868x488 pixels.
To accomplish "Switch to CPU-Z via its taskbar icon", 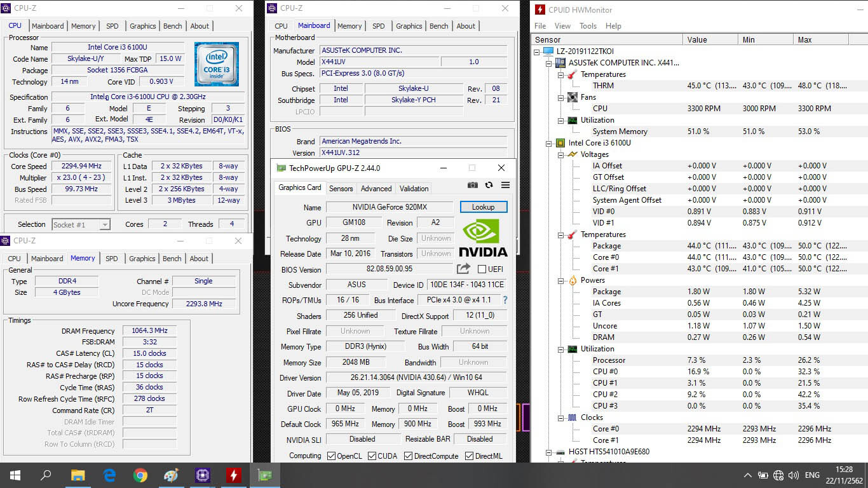I will (203, 475).
